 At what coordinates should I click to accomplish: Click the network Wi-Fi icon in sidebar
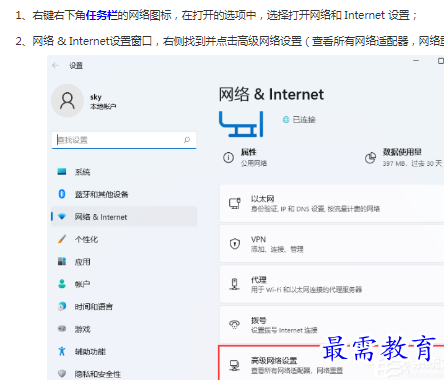pyautogui.click(x=62, y=216)
